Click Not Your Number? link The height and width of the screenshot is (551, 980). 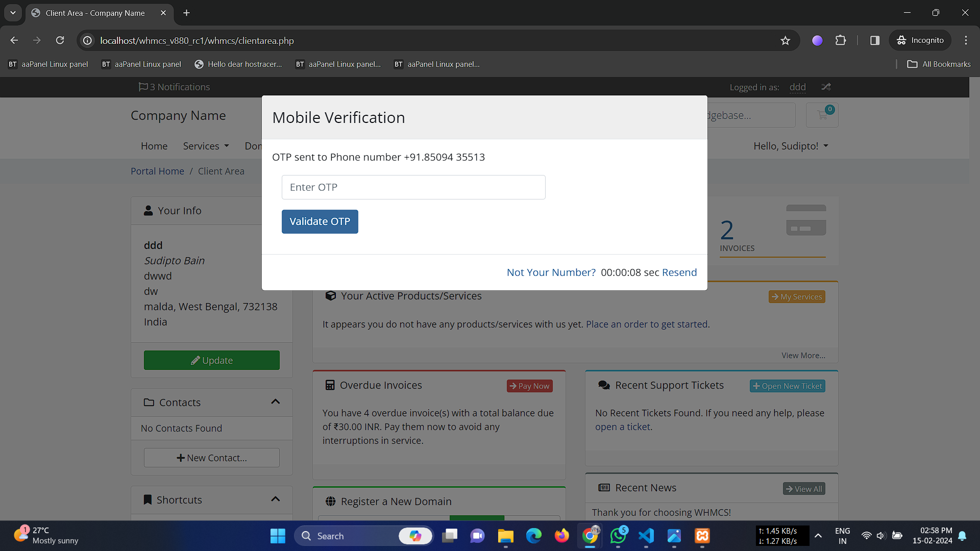551,272
